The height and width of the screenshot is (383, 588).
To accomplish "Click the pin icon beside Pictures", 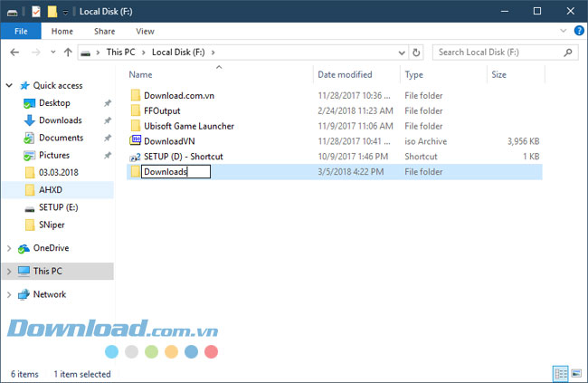I will pos(108,155).
